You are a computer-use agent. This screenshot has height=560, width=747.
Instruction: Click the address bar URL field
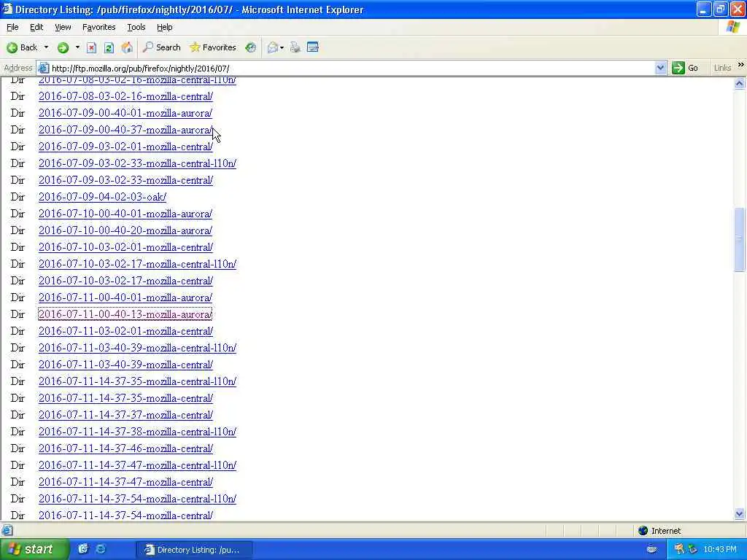(352, 68)
